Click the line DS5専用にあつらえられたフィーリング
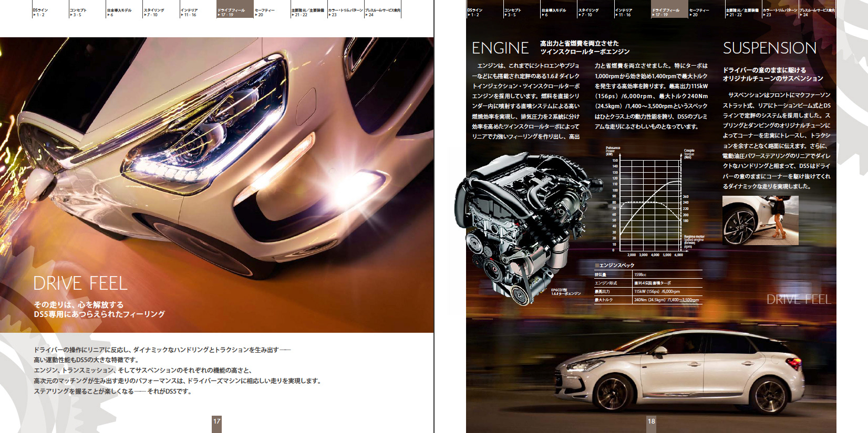 [99, 314]
